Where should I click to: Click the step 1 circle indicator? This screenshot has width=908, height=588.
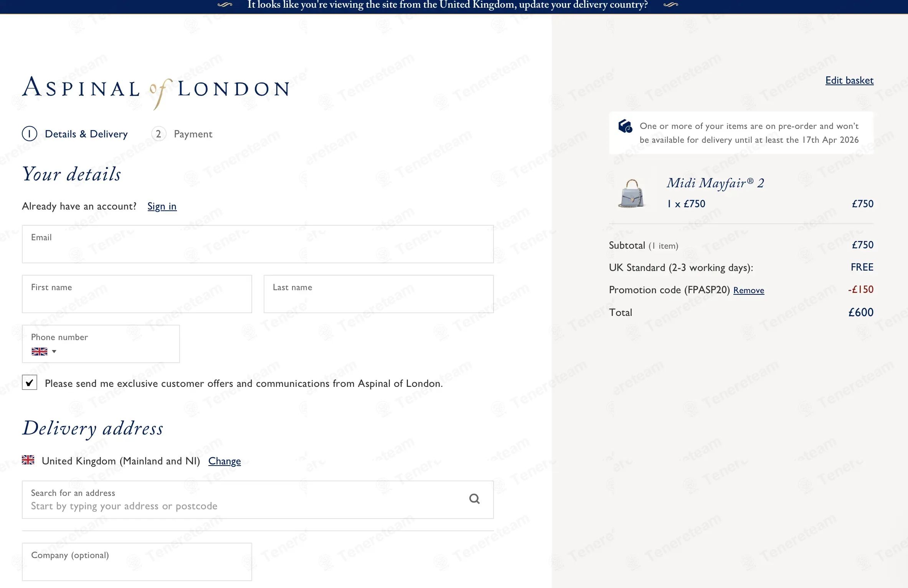(30, 134)
